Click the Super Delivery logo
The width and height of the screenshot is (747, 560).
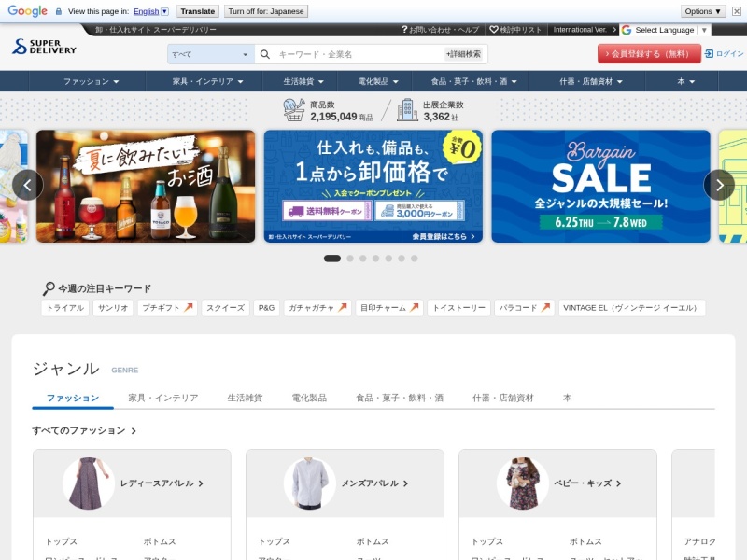44,47
